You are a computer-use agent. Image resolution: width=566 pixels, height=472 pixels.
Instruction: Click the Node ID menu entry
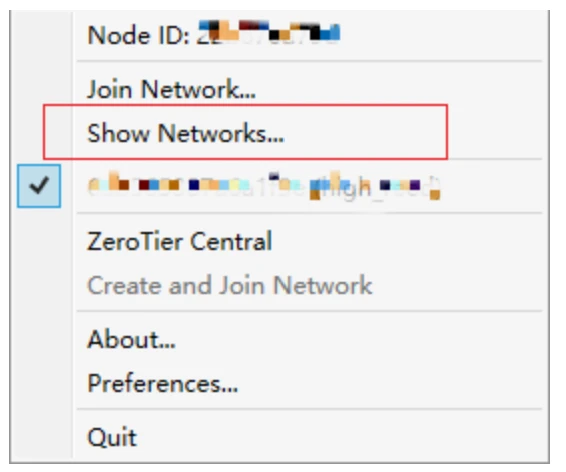280,35
